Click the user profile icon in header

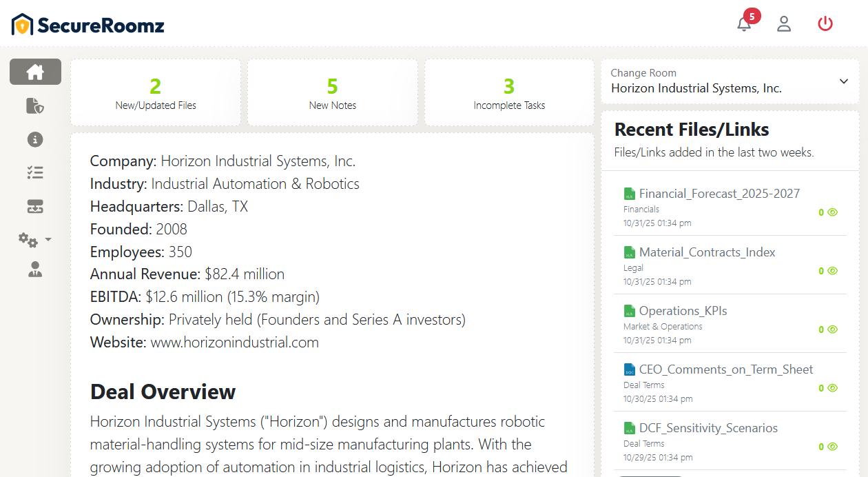pos(784,24)
